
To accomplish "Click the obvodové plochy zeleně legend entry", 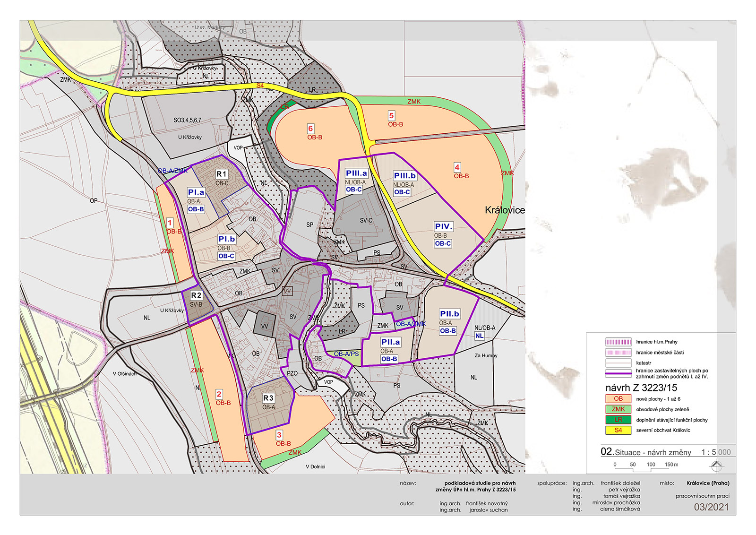I will (x=662, y=409).
